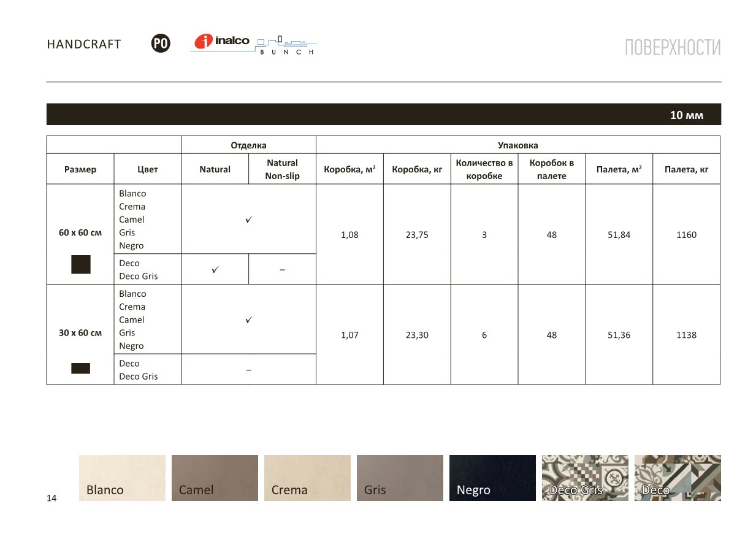This screenshot has height=547, width=756.
Task: Click Negro in the 60 x 60 color list
Action: coord(131,245)
